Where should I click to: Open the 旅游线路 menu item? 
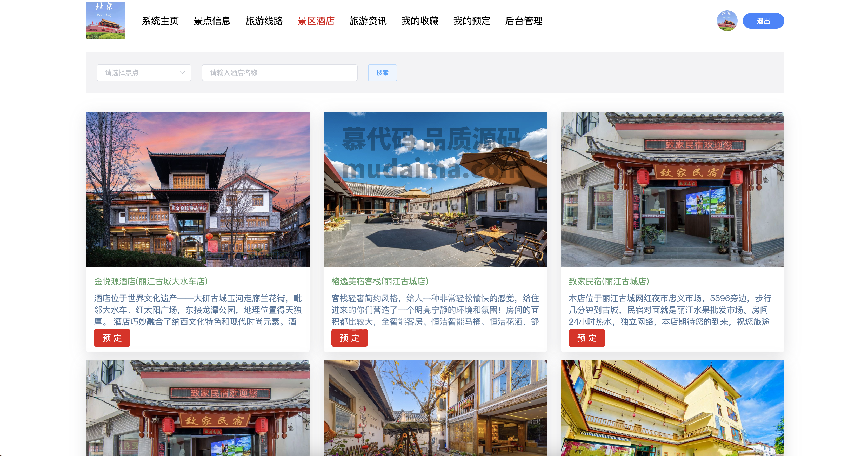264,21
